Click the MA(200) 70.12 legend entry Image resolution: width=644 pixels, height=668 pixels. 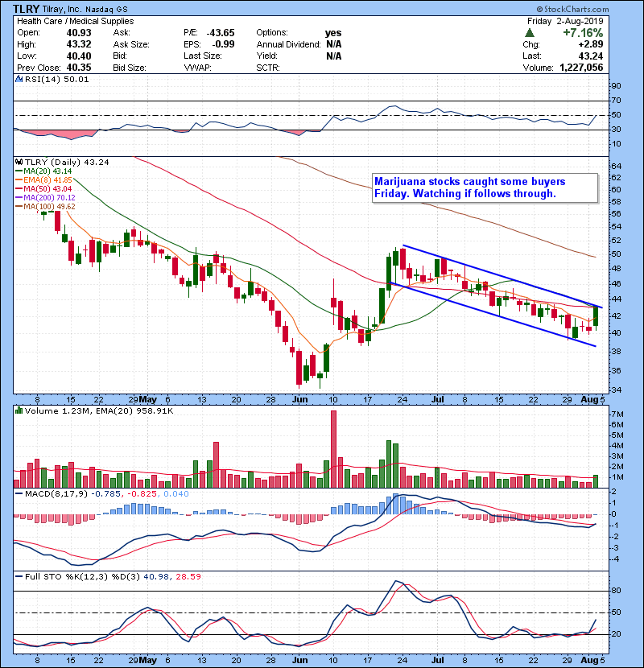(46, 198)
